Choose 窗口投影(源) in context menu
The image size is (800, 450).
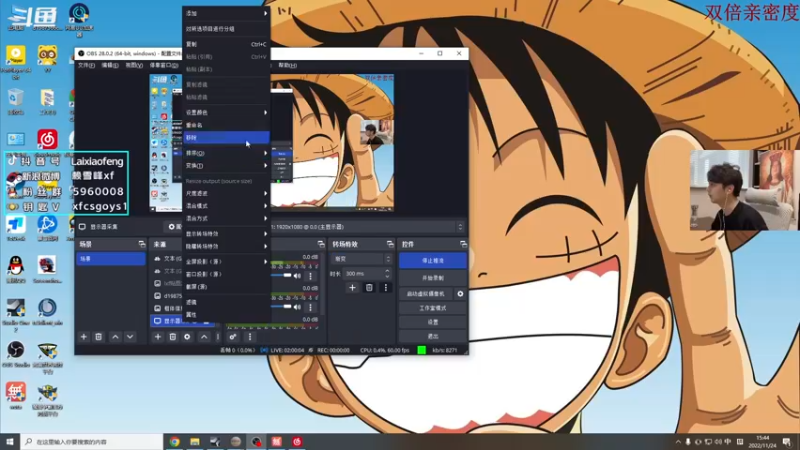pyautogui.click(x=227, y=274)
